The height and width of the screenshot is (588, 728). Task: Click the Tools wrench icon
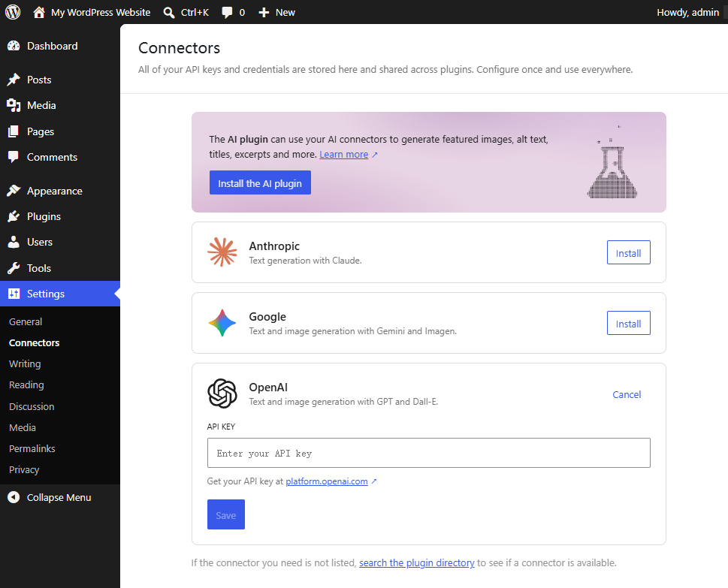(x=14, y=268)
